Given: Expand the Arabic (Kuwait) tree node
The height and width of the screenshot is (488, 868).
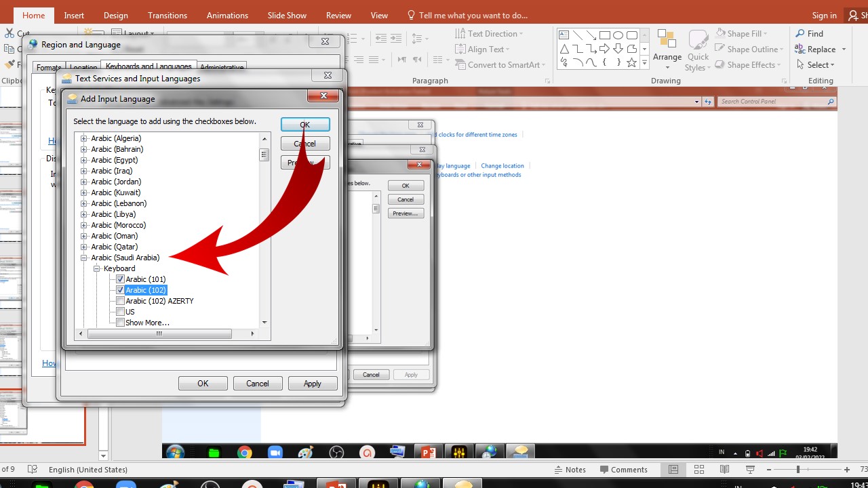Looking at the screenshot, I should click(84, 192).
